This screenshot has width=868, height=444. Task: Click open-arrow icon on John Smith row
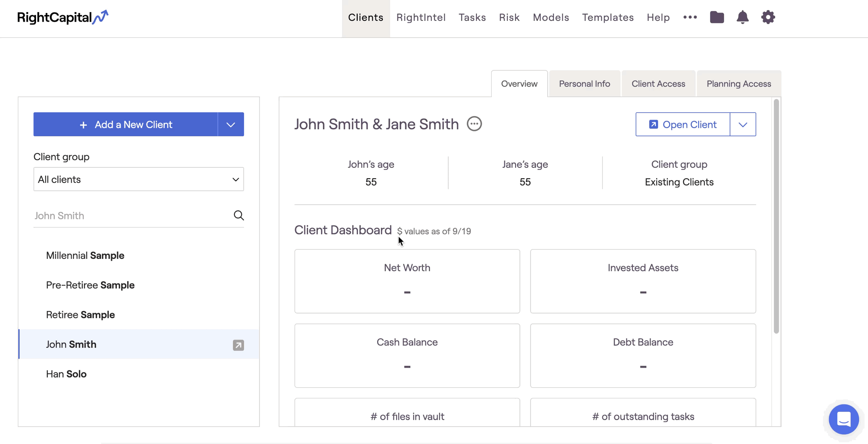point(238,345)
